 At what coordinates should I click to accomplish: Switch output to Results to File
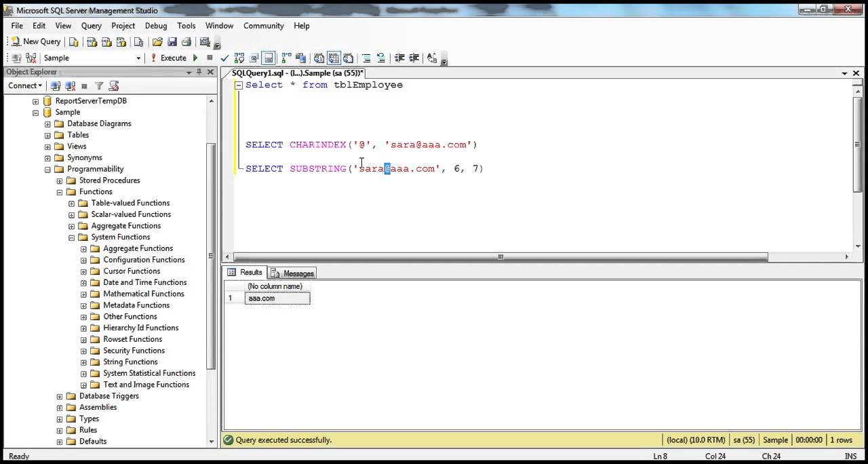(348, 58)
